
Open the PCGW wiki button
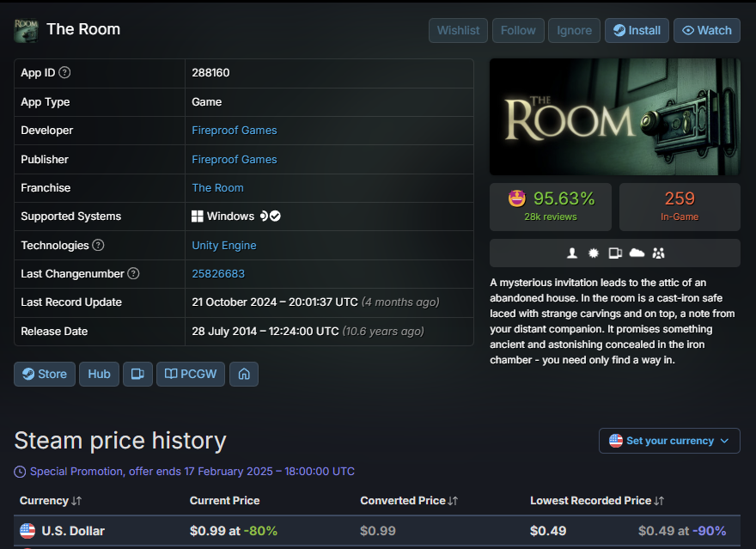pos(191,374)
